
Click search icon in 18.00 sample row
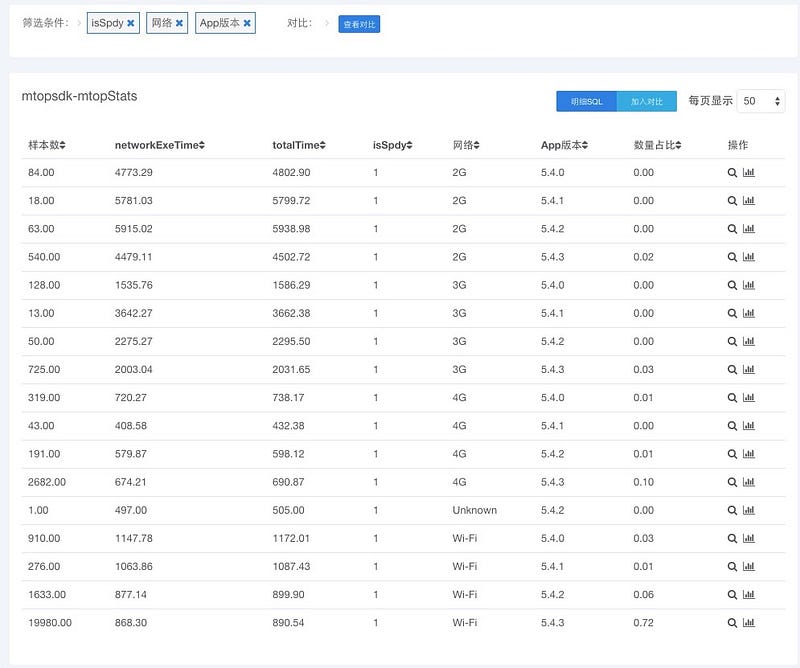pyautogui.click(x=732, y=201)
